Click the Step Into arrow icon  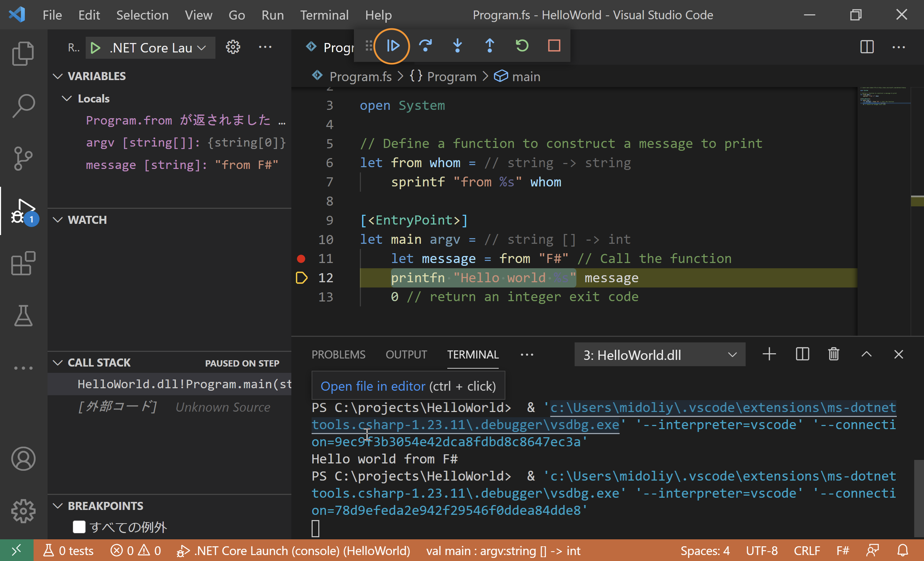[x=457, y=46]
